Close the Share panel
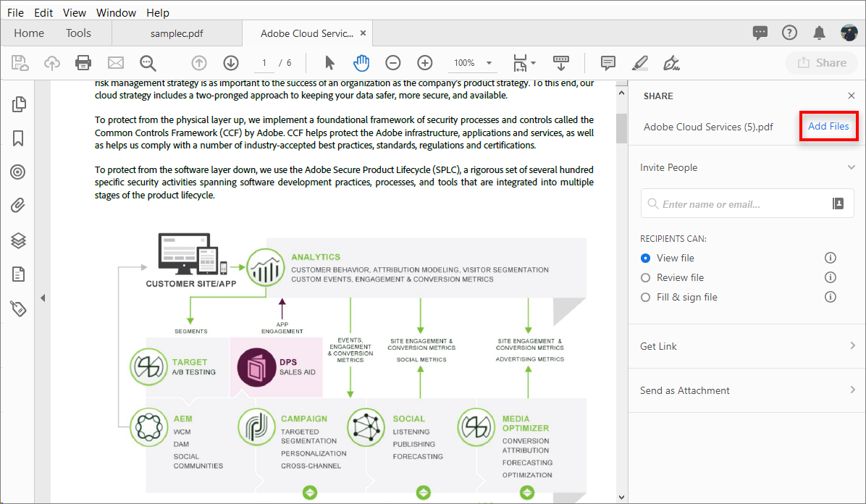866x504 pixels. [x=851, y=96]
